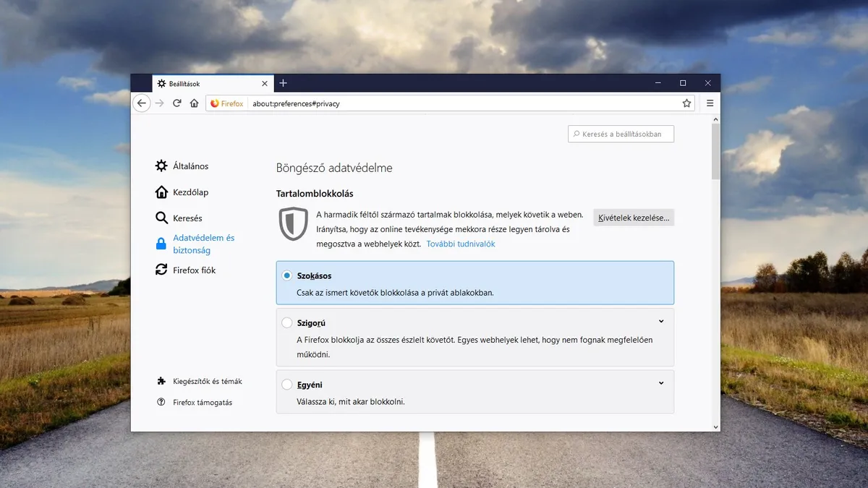Screen dimensions: 868x488
Task: Open a new tab with the plus button
Action: (283, 82)
